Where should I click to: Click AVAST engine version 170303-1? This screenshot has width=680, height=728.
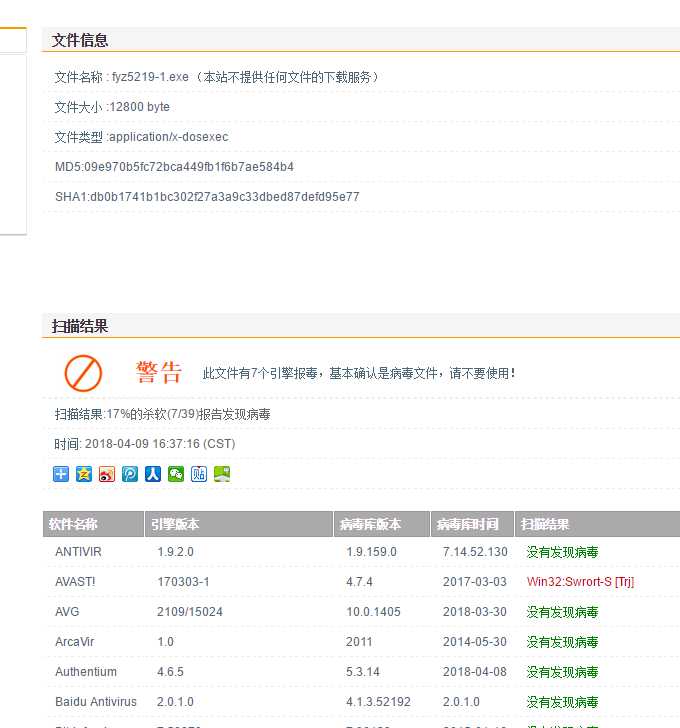183,582
